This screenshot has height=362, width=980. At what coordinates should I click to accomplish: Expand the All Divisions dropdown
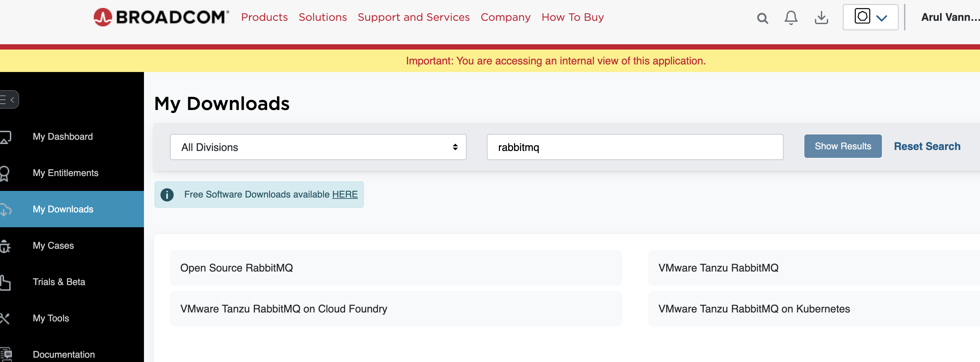(318, 147)
